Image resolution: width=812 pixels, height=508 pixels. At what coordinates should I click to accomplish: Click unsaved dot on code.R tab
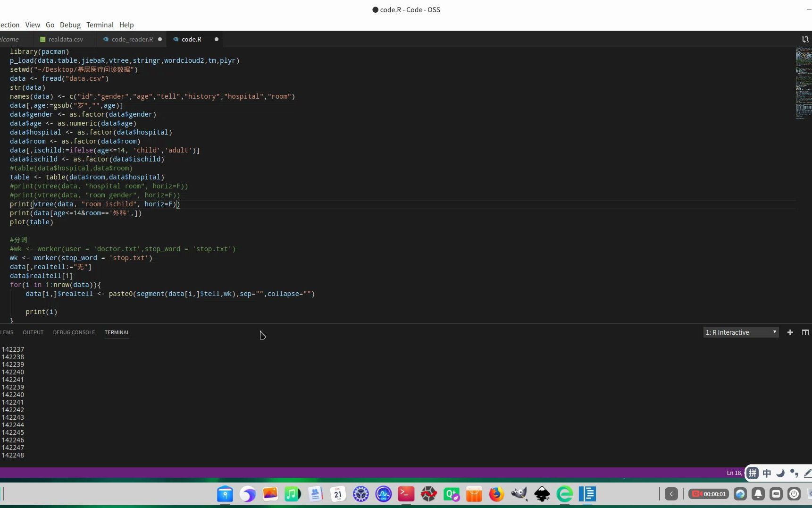217,39
